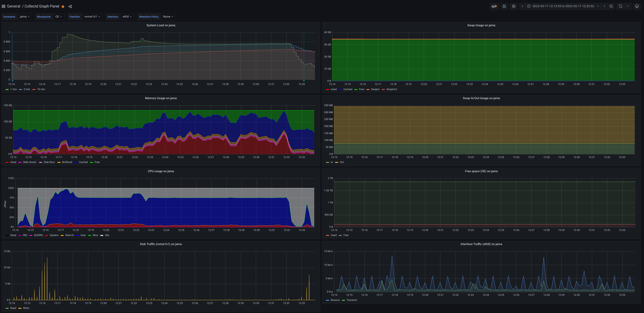This screenshot has width=644, height=313.
Task: Zoom out the time range
Action: tap(611, 6)
